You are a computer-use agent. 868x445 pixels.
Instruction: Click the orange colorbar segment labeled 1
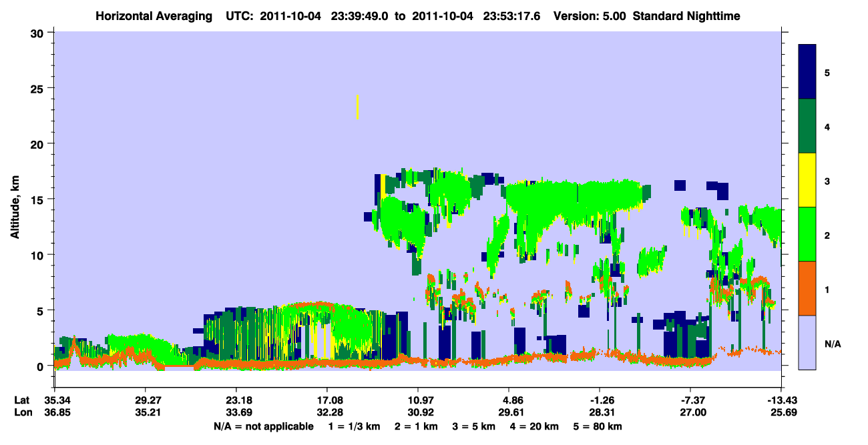[x=807, y=288]
